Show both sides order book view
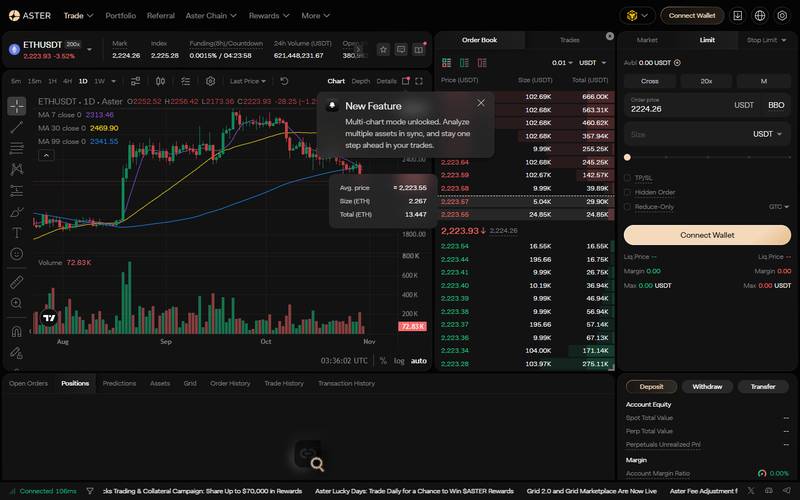 pyautogui.click(x=446, y=62)
